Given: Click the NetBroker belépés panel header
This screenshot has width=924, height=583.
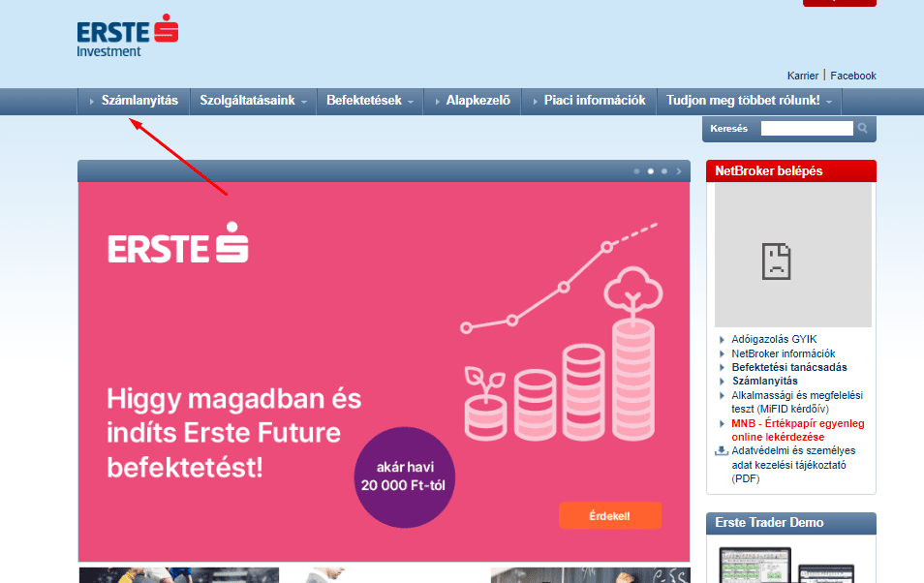Looking at the screenshot, I should click(790, 171).
